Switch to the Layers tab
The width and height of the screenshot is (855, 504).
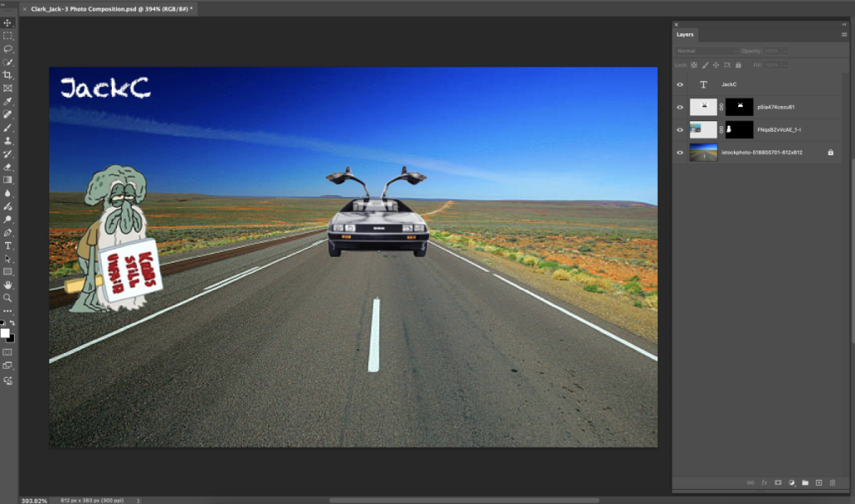tap(685, 34)
